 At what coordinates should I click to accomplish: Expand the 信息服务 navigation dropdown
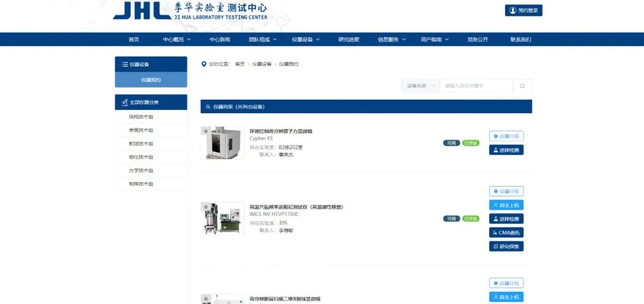(x=391, y=40)
